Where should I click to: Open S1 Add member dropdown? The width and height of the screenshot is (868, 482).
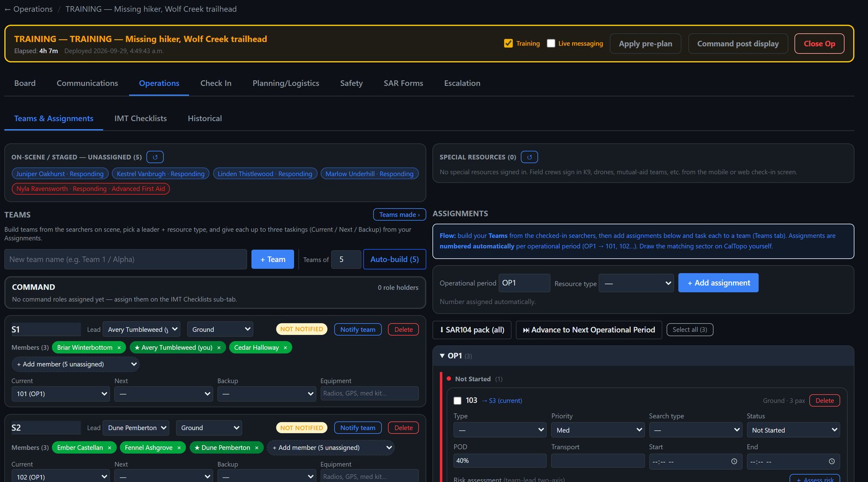point(76,364)
